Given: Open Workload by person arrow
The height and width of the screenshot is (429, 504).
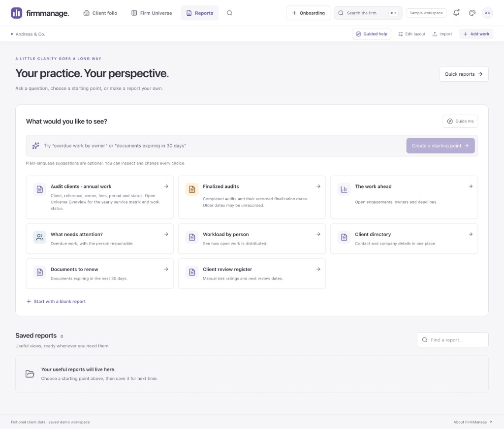Looking at the screenshot, I should pyautogui.click(x=318, y=234).
